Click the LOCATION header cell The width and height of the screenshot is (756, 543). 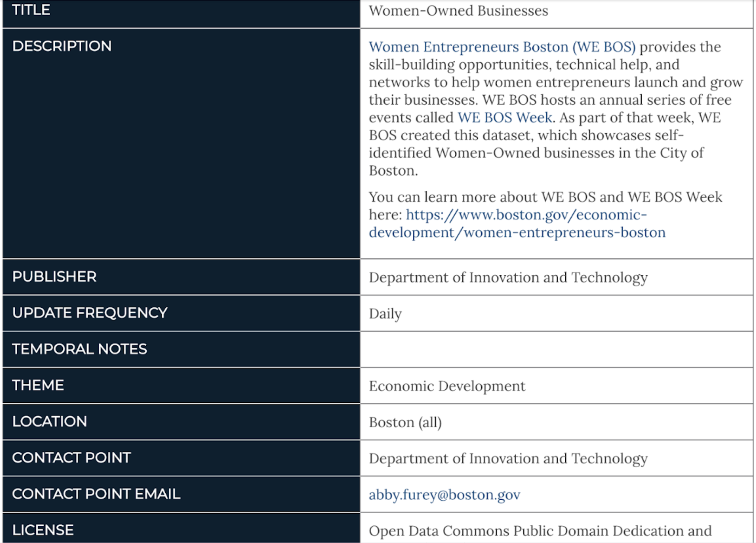(49, 421)
